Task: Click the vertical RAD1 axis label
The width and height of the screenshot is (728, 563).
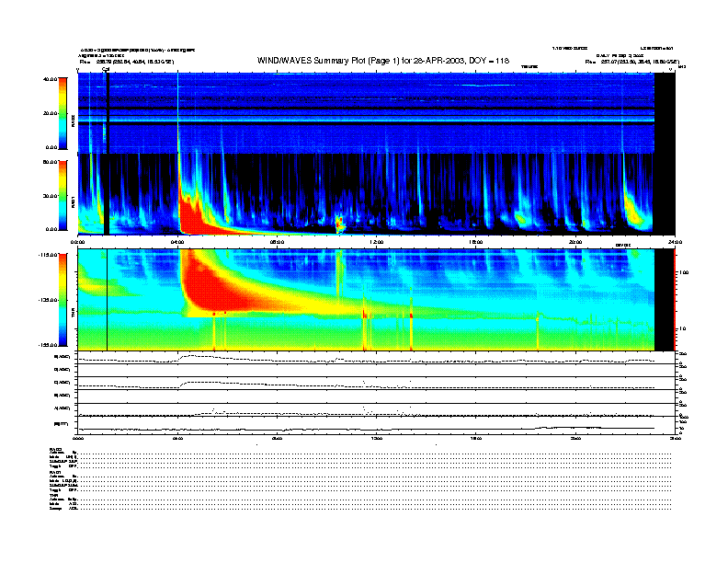Action: pos(73,201)
